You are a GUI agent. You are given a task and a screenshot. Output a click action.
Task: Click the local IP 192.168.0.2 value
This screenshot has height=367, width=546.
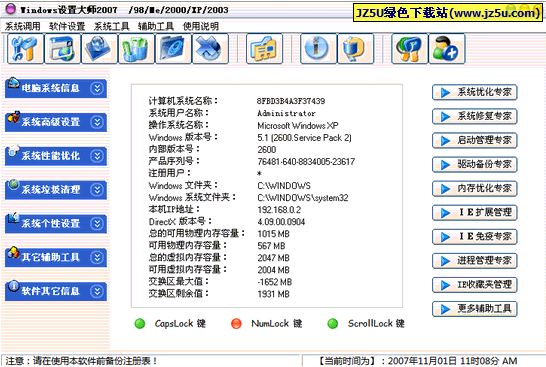279,210
